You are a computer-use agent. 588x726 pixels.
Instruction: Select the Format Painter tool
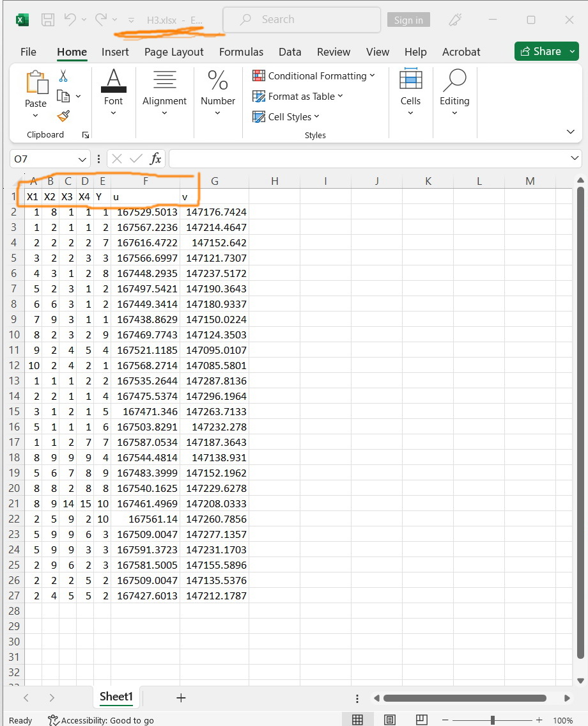tap(62, 116)
